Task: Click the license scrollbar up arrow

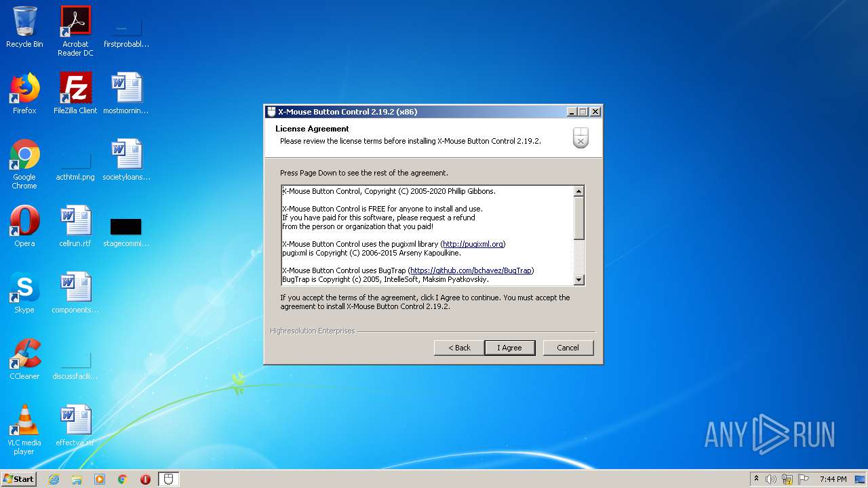Action: [578, 191]
